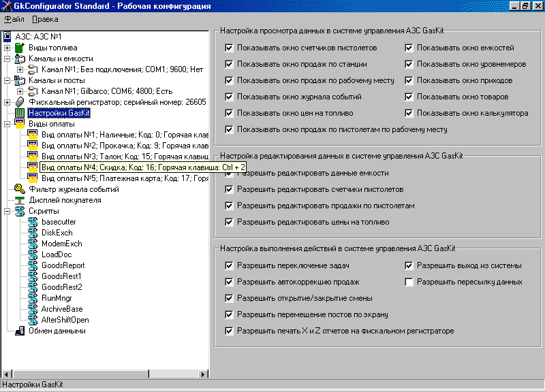Click the tree scrollbar right arrow
545x392 pixels.
[203, 374]
